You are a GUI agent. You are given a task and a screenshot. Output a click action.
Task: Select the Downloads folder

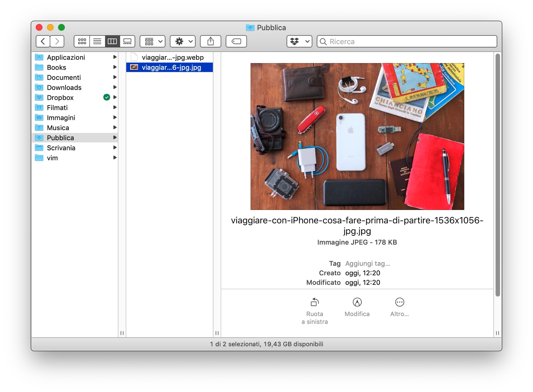tap(64, 87)
